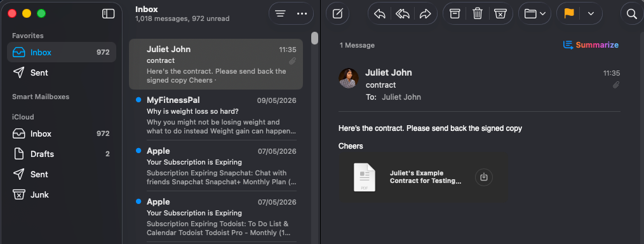Click the iCloud section header
Screen dimensions: 644x244
click(23, 117)
